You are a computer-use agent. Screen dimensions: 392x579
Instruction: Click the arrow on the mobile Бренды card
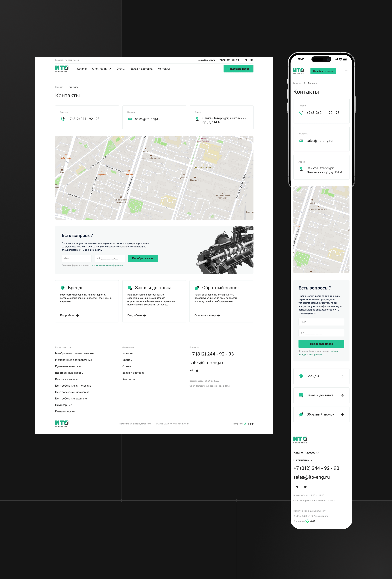[x=342, y=376]
